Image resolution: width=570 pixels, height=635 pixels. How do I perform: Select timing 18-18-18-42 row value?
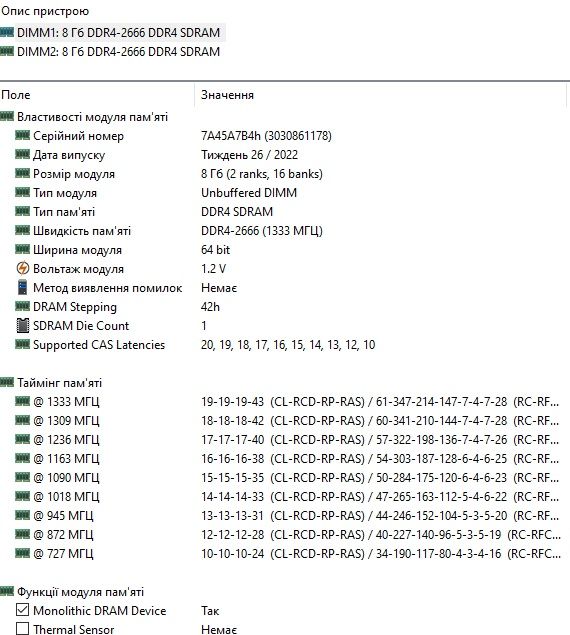tap(380, 421)
